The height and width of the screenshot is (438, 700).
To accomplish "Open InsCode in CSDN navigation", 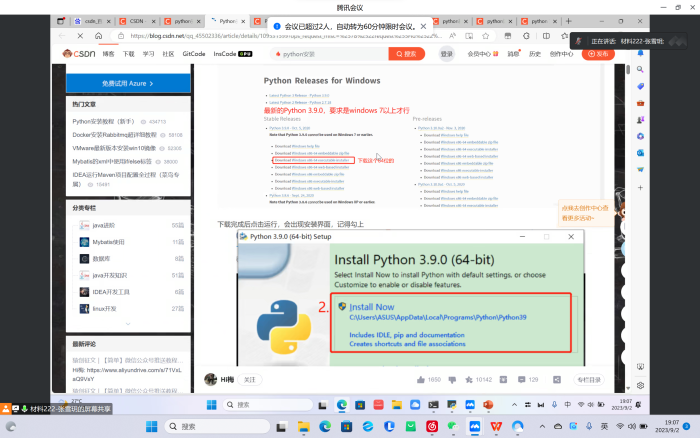I will (x=233, y=54).
